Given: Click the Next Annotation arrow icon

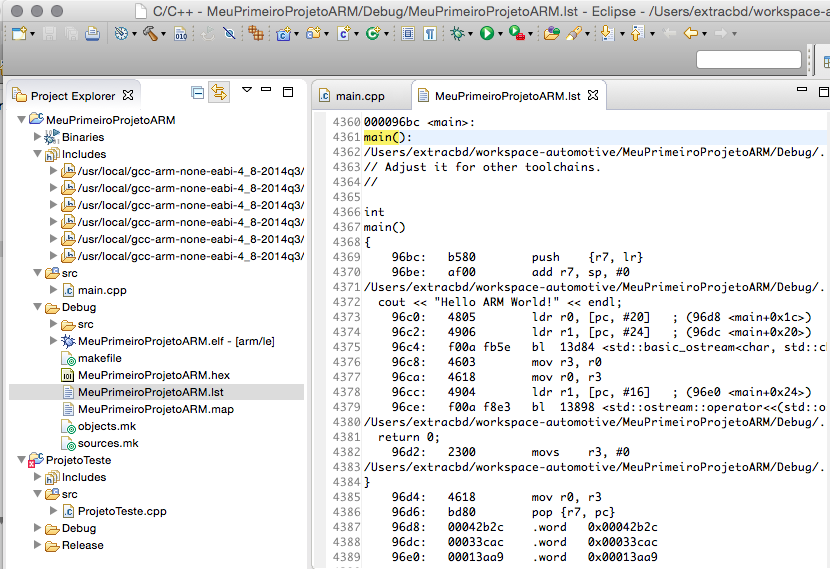Looking at the screenshot, I should (x=608, y=34).
